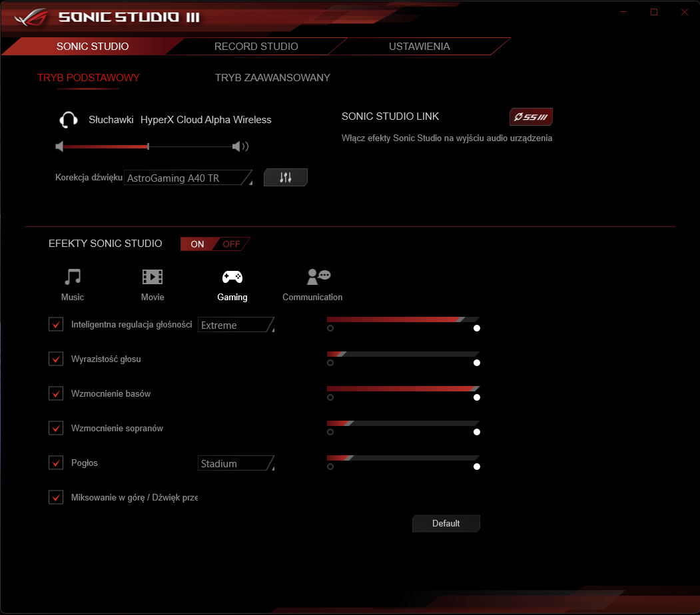Uncheck Pogłos checkbox
700x615 pixels.
tap(56, 463)
